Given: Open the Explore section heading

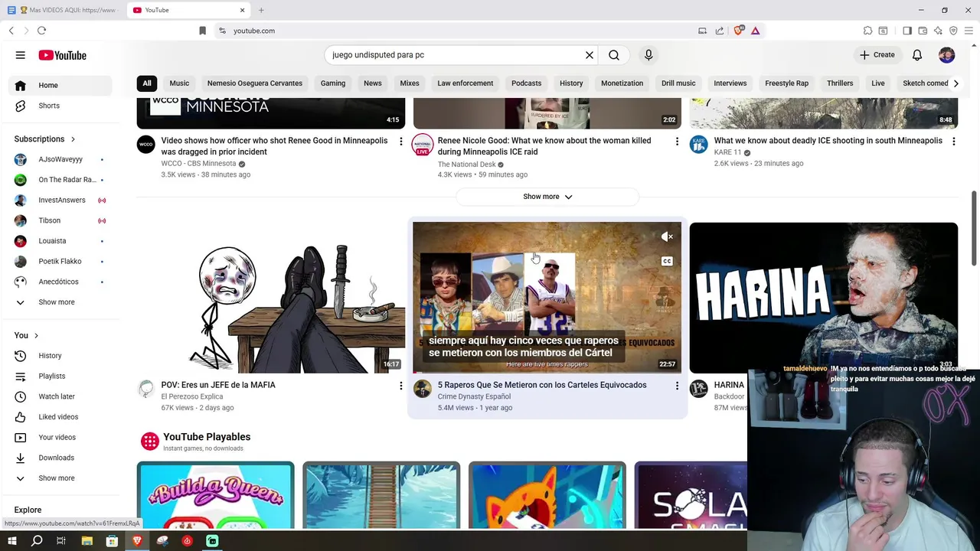Looking at the screenshot, I should pyautogui.click(x=28, y=510).
